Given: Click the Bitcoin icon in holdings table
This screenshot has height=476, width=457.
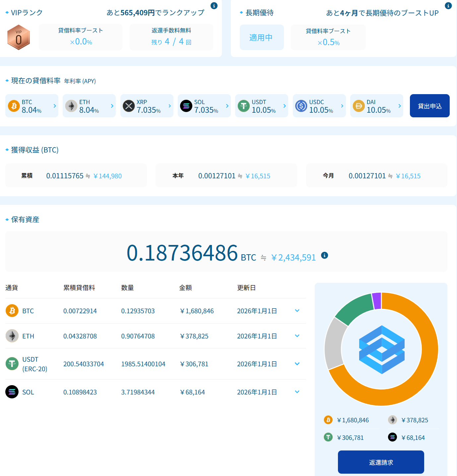Looking at the screenshot, I should 12,311.
